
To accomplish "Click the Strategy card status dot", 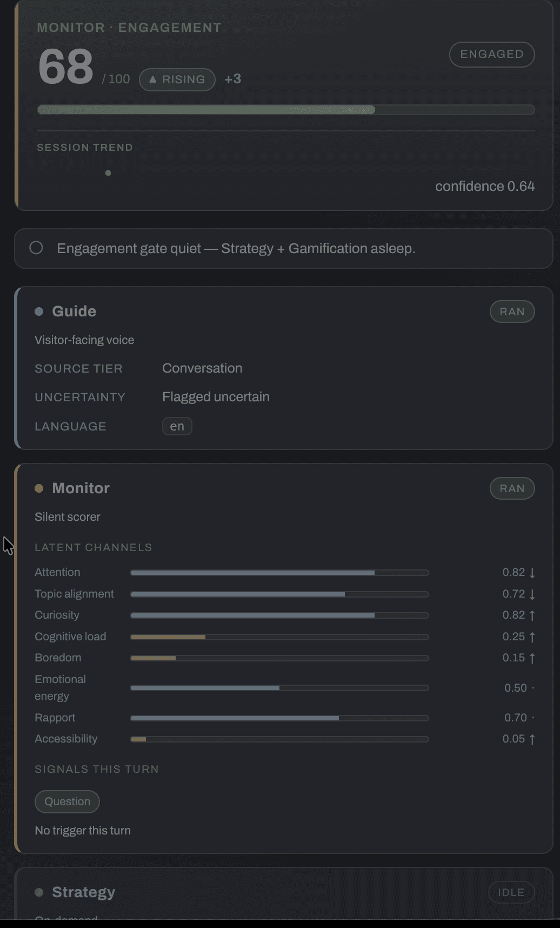I will pos(39,892).
